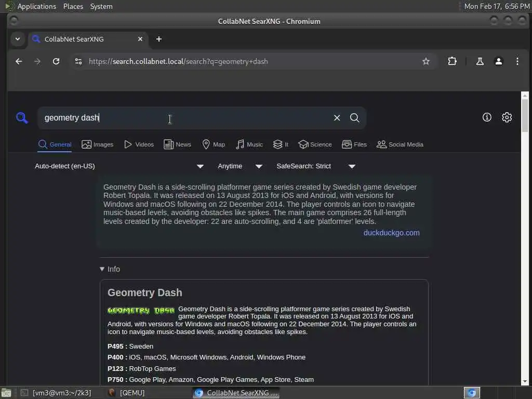View site information icon in address bar

(x=78, y=61)
